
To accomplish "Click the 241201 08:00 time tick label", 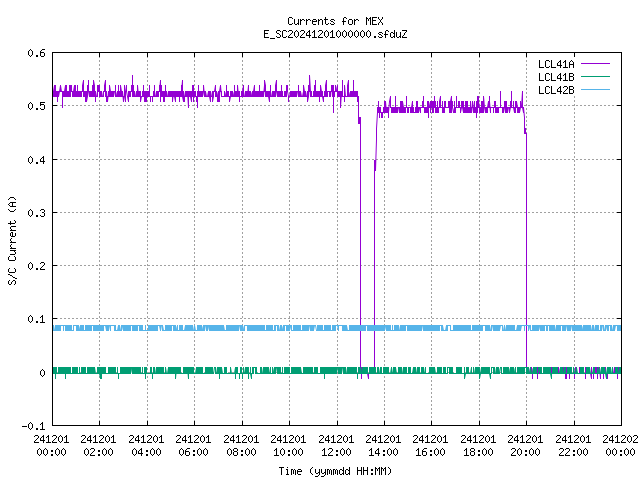I will coord(241,446).
